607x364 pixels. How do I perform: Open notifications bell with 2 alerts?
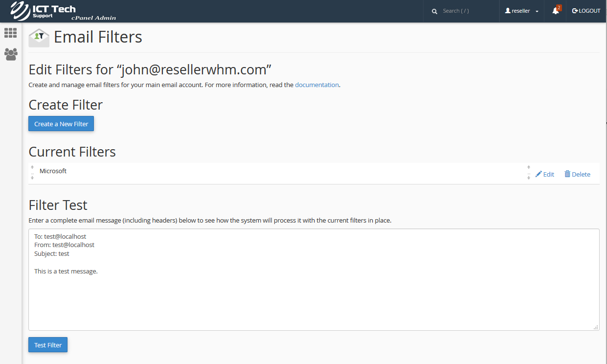tap(556, 11)
